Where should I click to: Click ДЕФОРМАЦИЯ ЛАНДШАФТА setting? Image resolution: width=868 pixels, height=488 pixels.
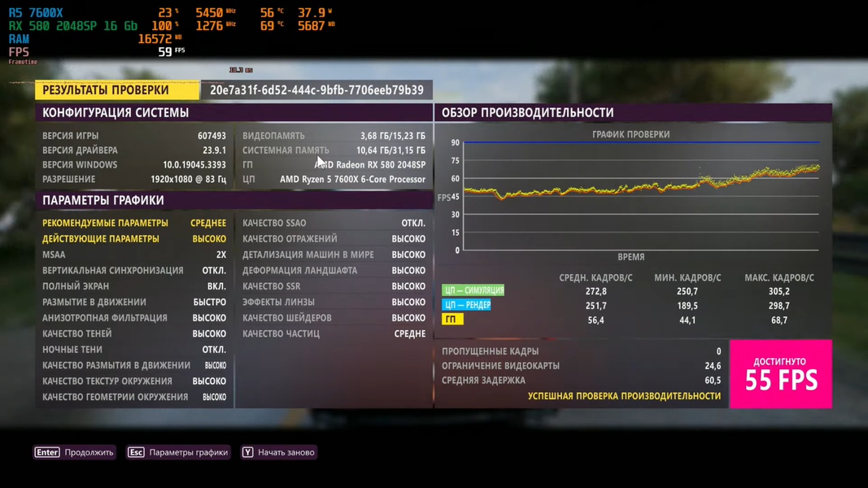click(334, 270)
